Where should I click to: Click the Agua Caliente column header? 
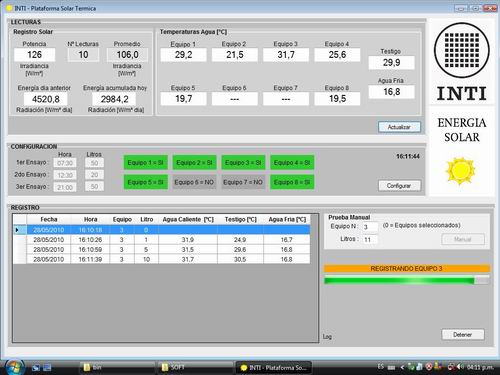click(188, 219)
